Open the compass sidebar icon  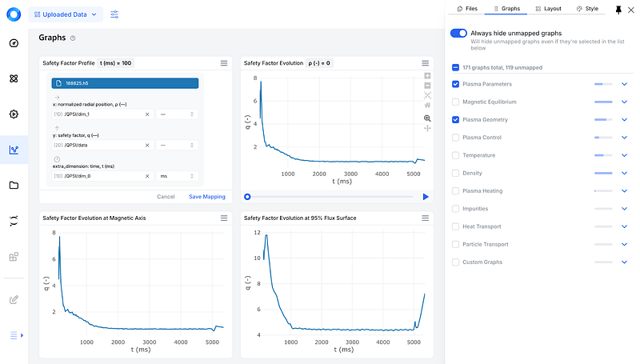14,43
